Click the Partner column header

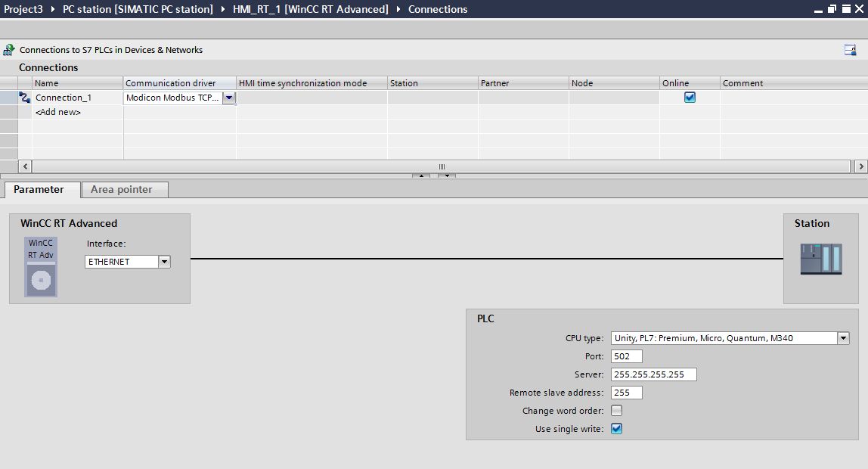pyautogui.click(x=523, y=83)
